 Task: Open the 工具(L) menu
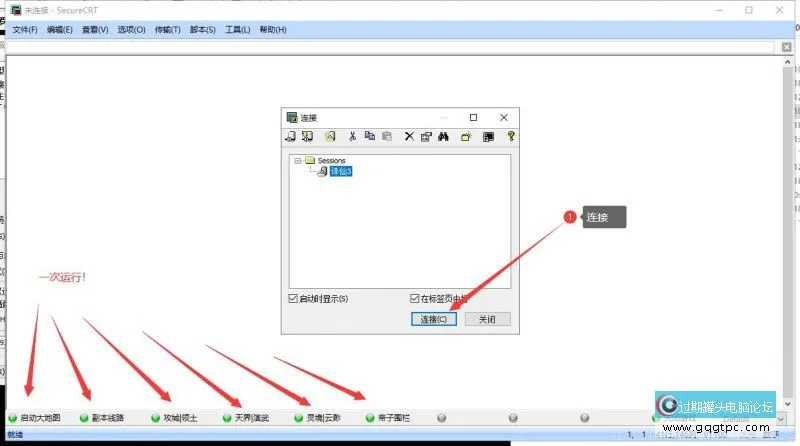click(x=238, y=30)
